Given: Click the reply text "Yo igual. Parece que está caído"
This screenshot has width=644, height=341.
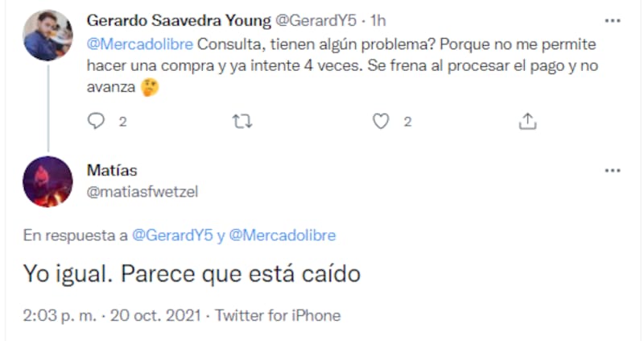Looking at the screenshot, I should (192, 274).
